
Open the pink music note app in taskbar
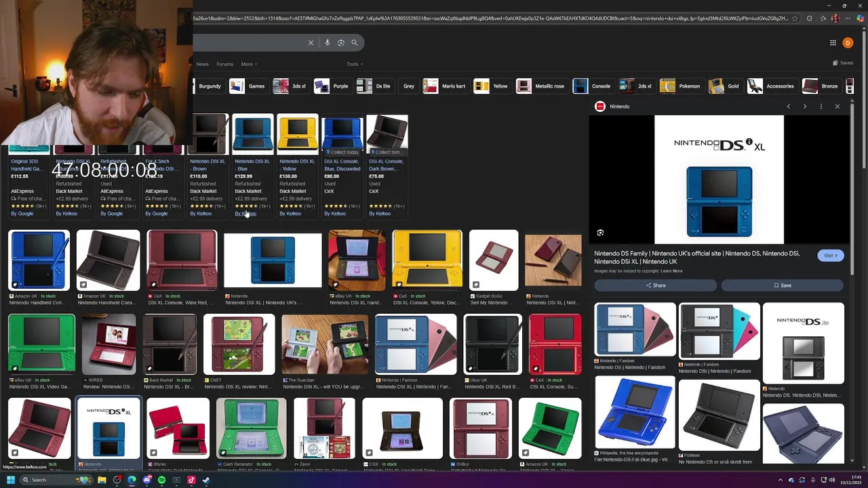coord(191,480)
